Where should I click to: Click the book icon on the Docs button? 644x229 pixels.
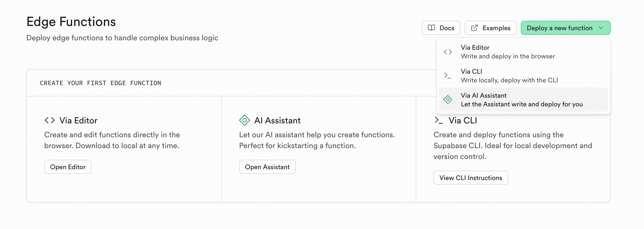pos(431,28)
